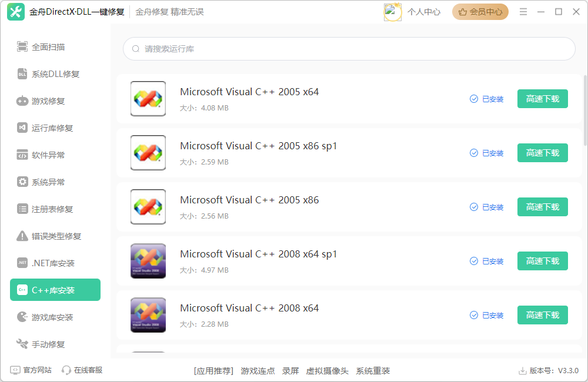588x382 pixels.
Task: Select 系统DLL修复 in the sidebar
Action: [x=55, y=74]
